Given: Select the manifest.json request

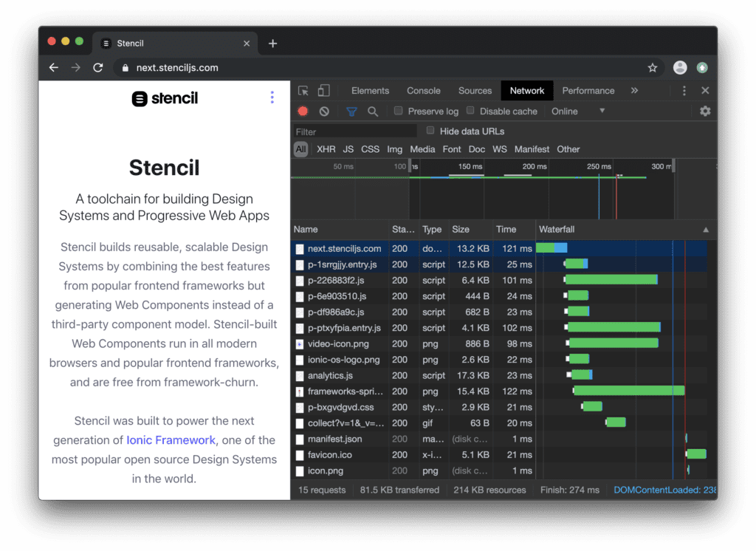Looking at the screenshot, I should tap(499, 439).
